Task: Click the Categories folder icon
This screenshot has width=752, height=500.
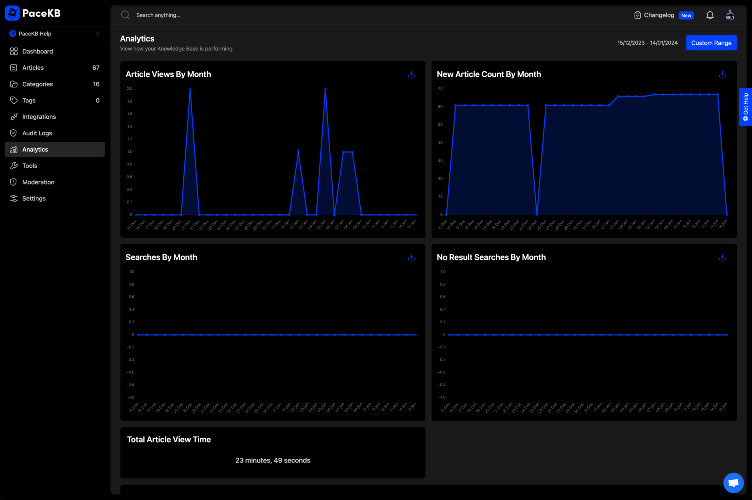Action: point(14,84)
